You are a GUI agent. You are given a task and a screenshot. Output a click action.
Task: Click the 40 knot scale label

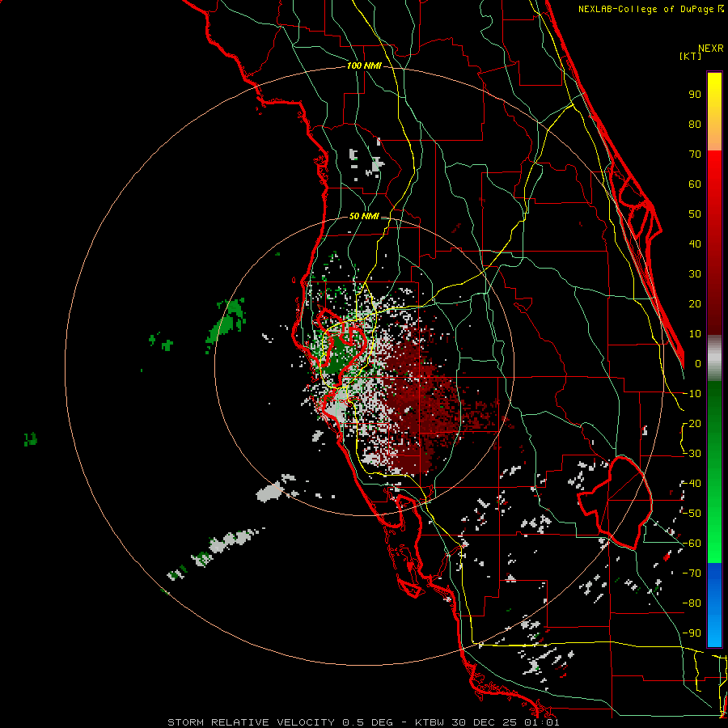point(695,244)
